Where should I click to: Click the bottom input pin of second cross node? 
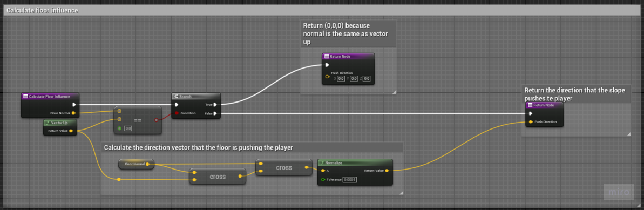261,171
